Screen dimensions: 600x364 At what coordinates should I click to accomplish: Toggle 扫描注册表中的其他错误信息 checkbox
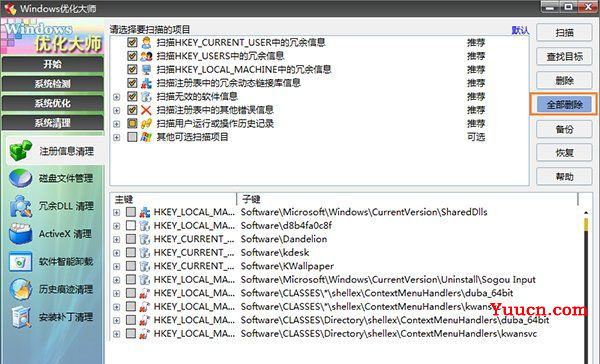click(x=132, y=110)
